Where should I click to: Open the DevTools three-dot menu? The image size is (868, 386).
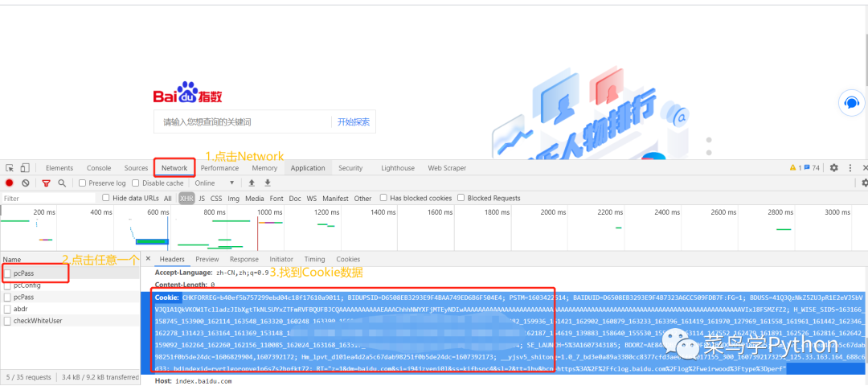click(850, 168)
